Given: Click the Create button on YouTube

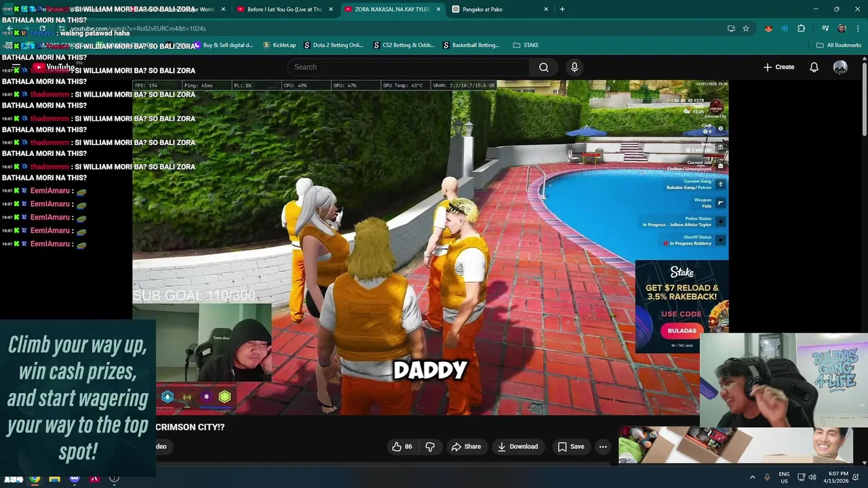Looking at the screenshot, I should click(x=778, y=67).
